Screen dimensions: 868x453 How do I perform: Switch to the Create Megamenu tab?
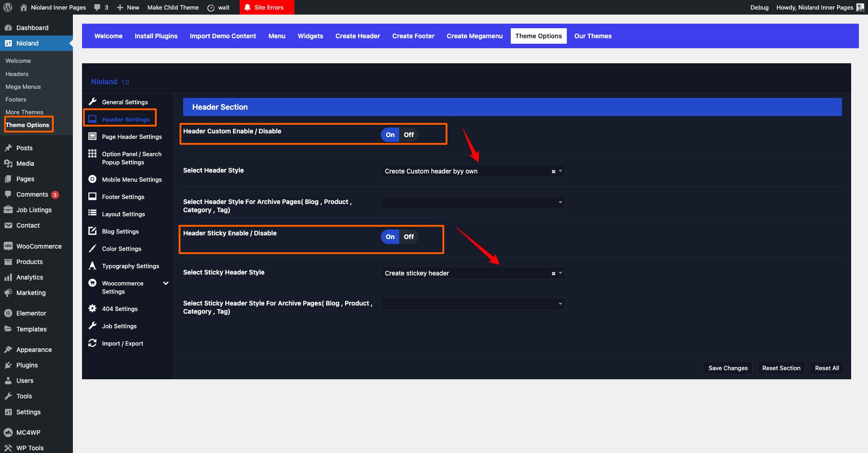(474, 36)
